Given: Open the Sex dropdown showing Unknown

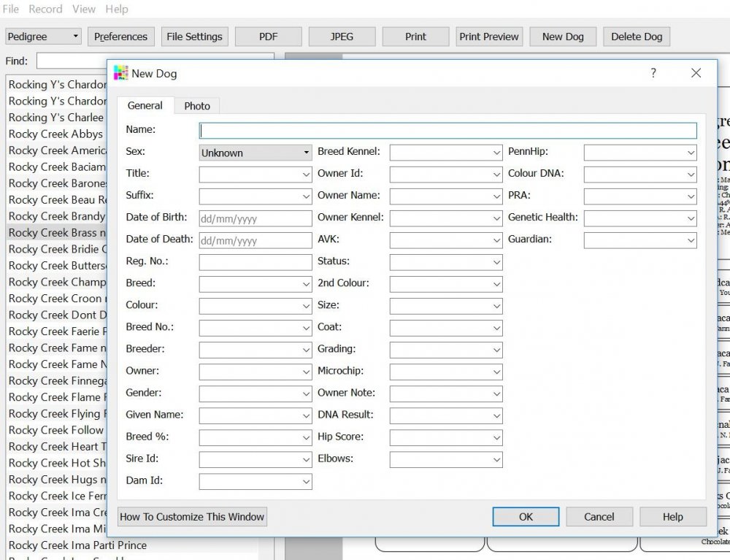Looking at the screenshot, I should (255, 153).
